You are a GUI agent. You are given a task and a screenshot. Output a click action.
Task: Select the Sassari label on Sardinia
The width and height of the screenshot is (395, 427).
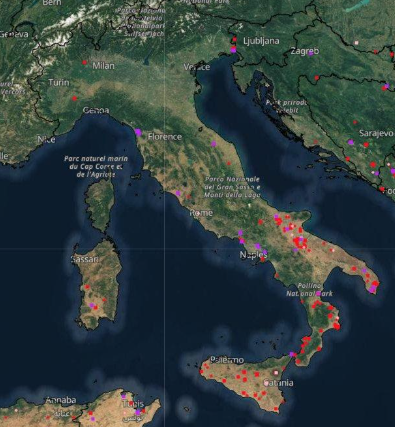(x=85, y=259)
